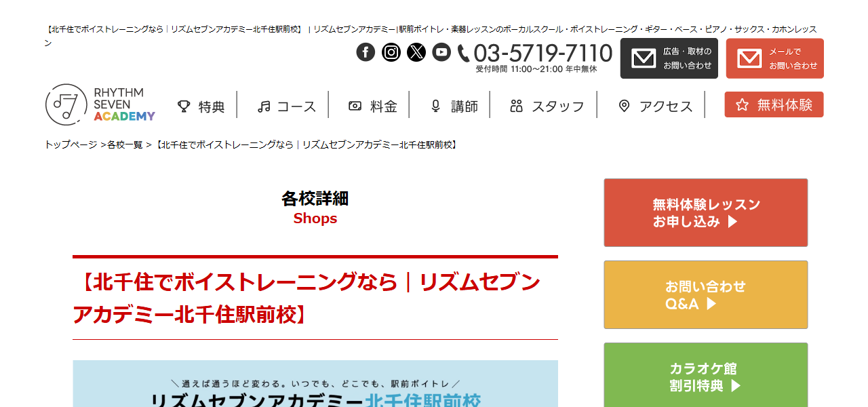Click the money icon beside 料金

(355, 106)
